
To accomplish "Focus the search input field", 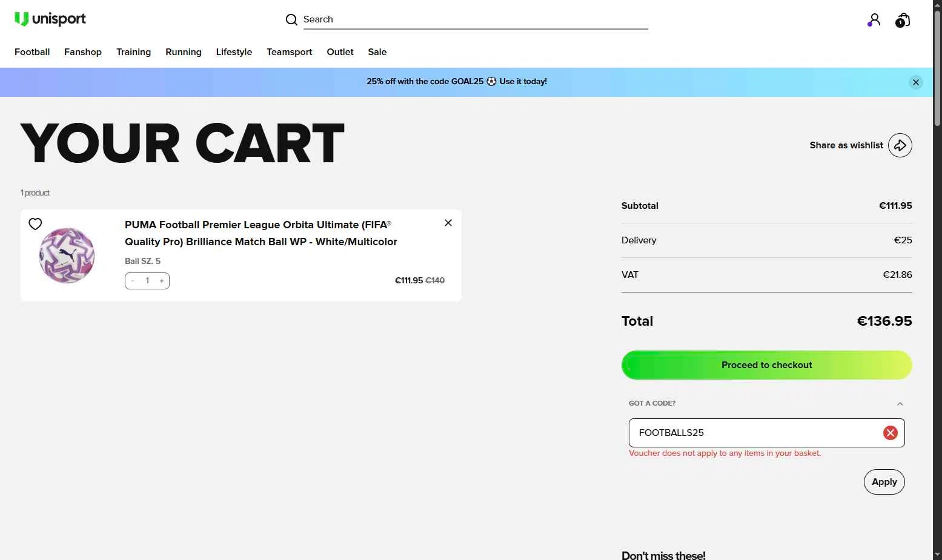I will pos(476,19).
